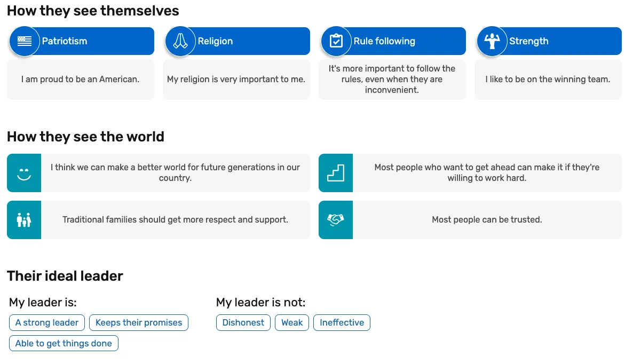Image resolution: width=641 pixels, height=364 pixels.
Task: Click the 'Dishonest' tag
Action: click(243, 322)
